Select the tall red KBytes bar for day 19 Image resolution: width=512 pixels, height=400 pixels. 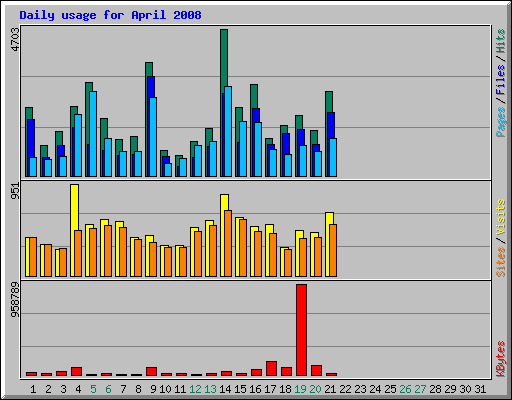pos(301,330)
